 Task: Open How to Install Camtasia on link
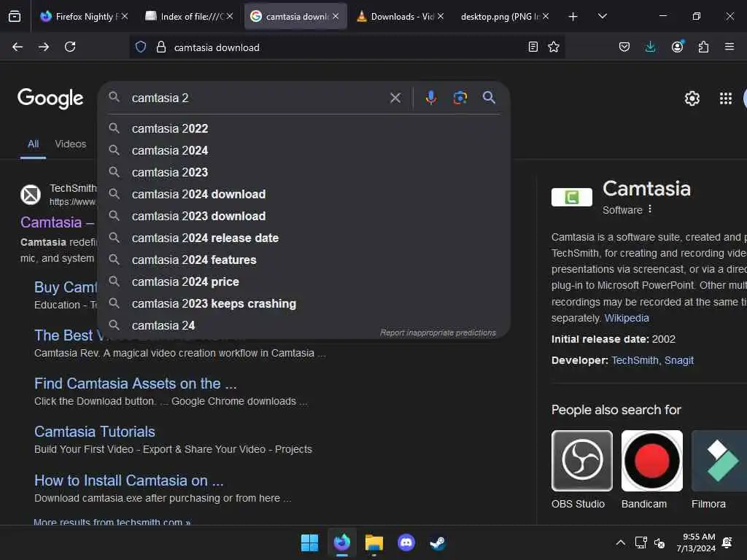[x=128, y=481]
